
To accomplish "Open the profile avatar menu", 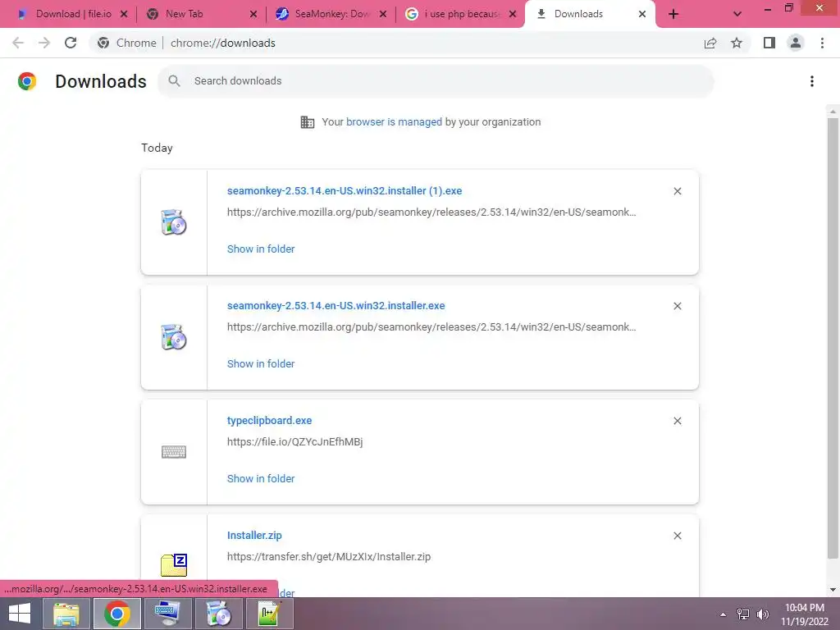I will click(x=796, y=43).
